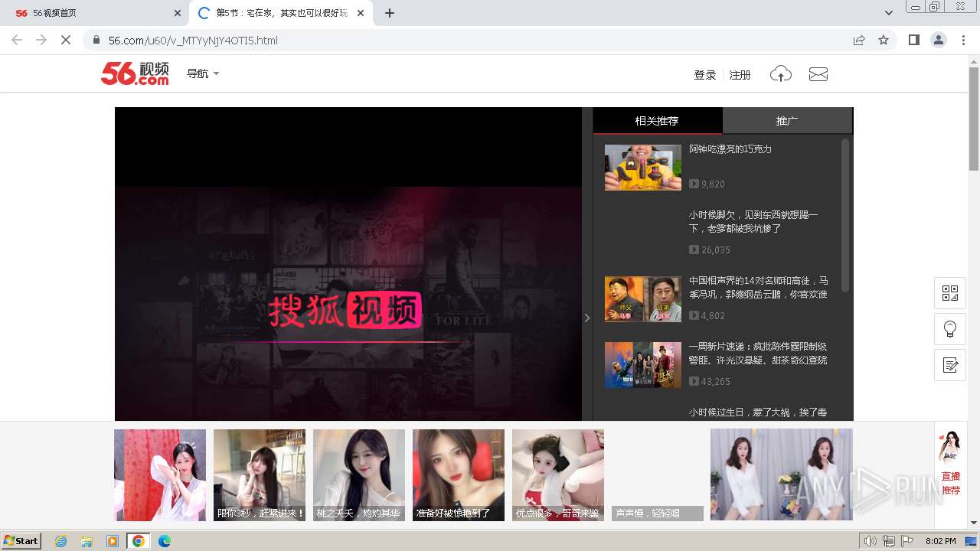Screen dimensions: 980x551
Task: Open first live thumbnail in red dress
Action: tap(160, 475)
